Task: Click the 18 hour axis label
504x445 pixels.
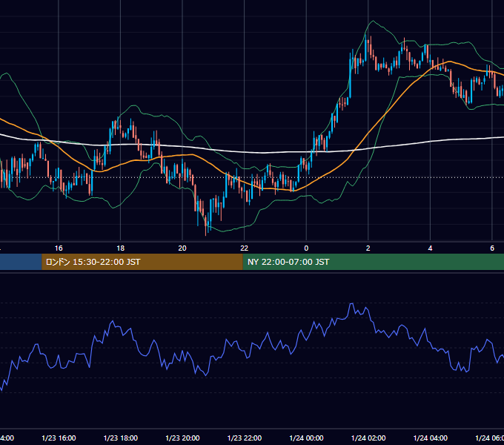Action: click(120, 248)
